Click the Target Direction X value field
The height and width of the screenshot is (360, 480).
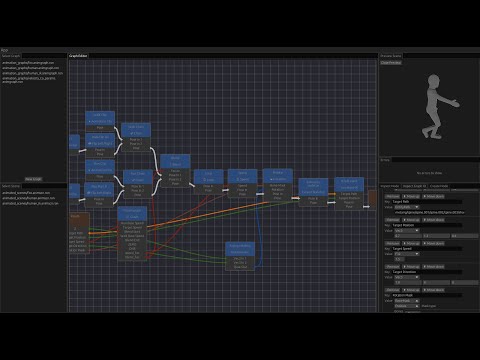[408, 282]
